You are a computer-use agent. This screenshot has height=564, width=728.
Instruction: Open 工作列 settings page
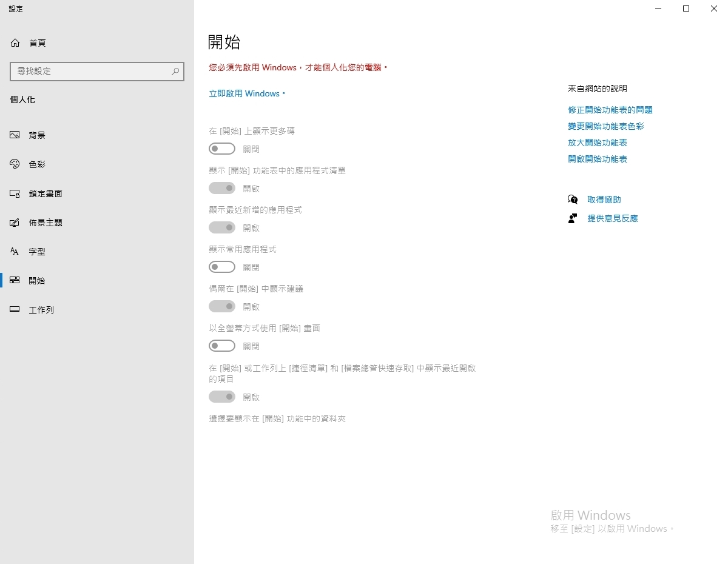pyautogui.click(x=97, y=310)
